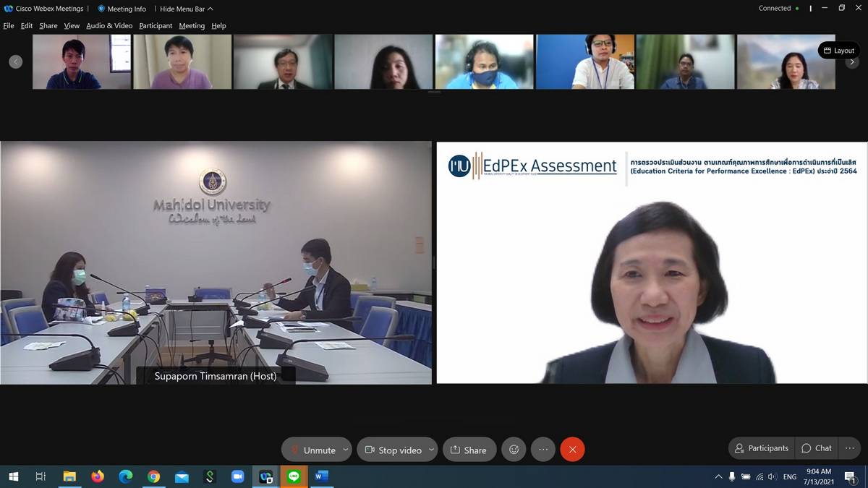Screen dimensions: 868x488
Task: Open the Audio & Video menu
Action: 109,26
